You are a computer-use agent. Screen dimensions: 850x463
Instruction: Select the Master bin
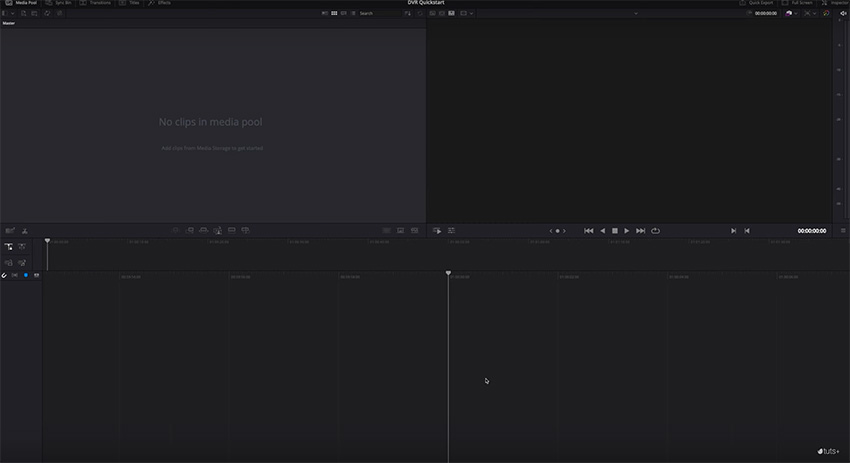[x=9, y=23]
